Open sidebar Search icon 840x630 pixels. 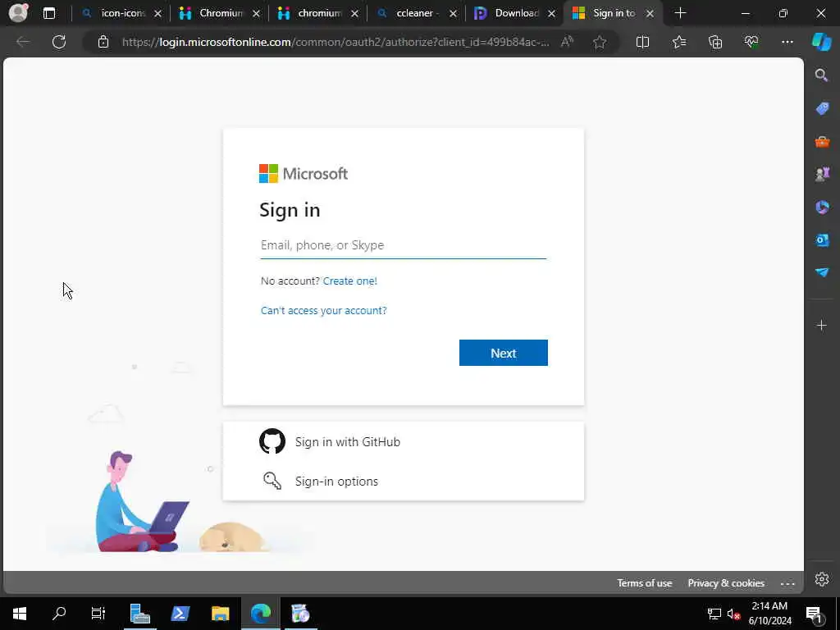point(822,75)
